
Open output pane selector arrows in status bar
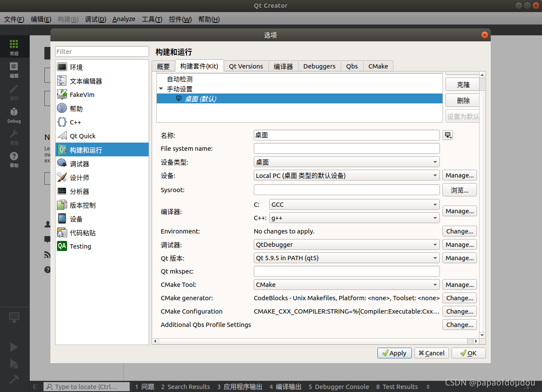428,387
